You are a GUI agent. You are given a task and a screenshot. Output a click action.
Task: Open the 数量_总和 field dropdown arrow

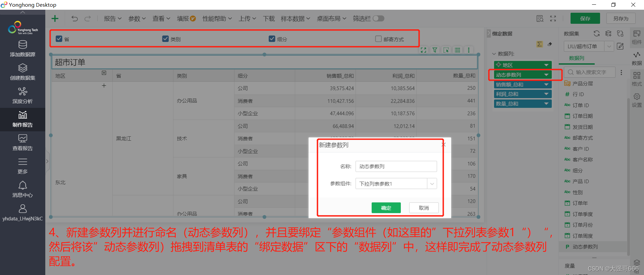click(546, 104)
